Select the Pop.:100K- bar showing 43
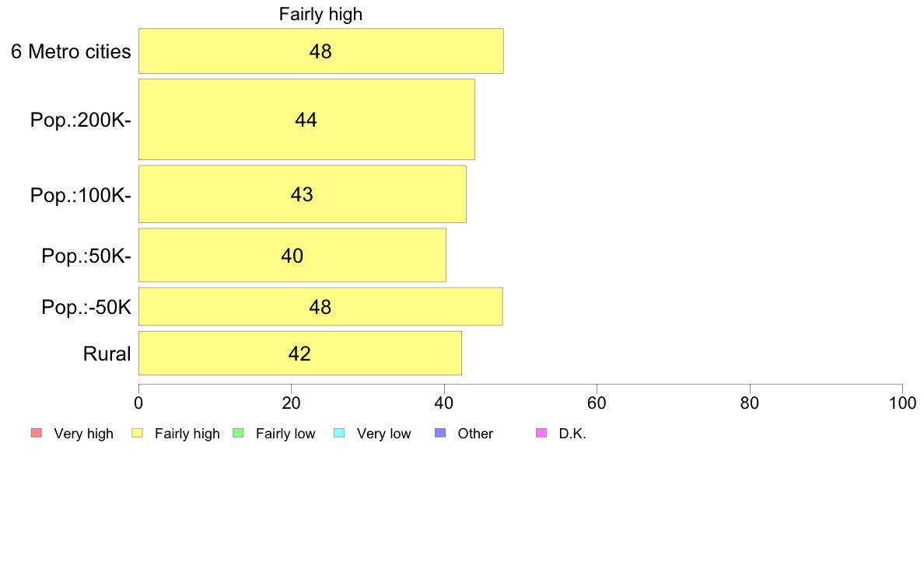 (303, 194)
